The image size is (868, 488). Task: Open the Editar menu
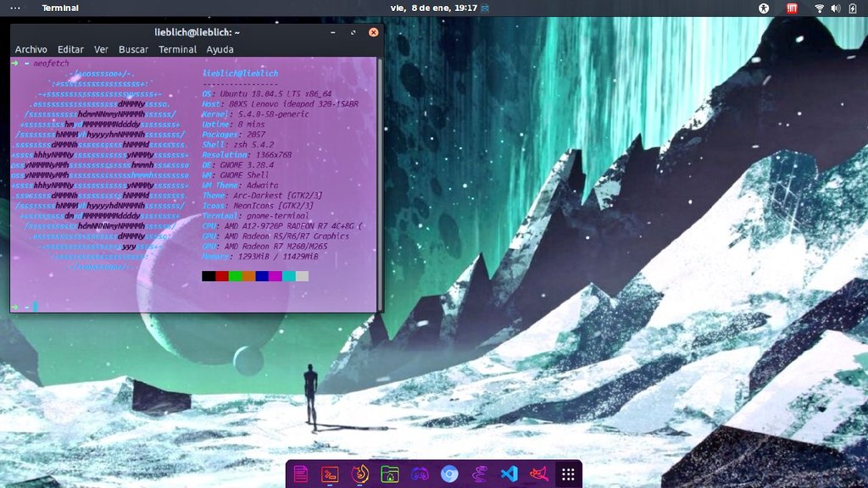70,50
